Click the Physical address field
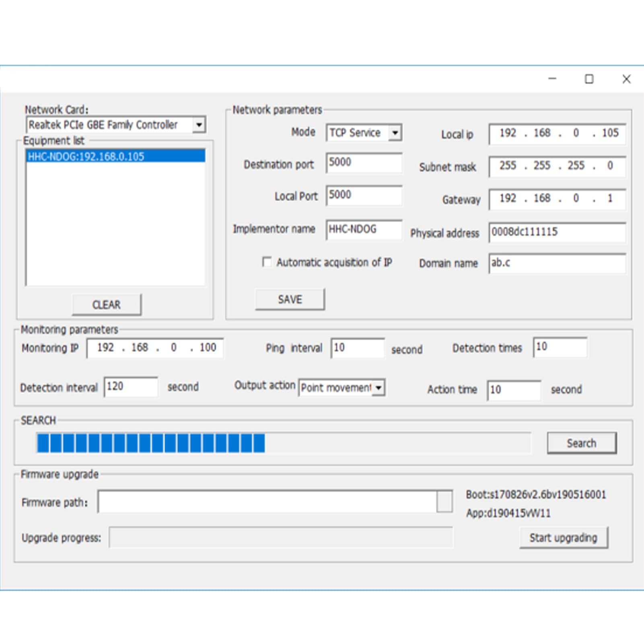The image size is (644, 644). coord(557,232)
